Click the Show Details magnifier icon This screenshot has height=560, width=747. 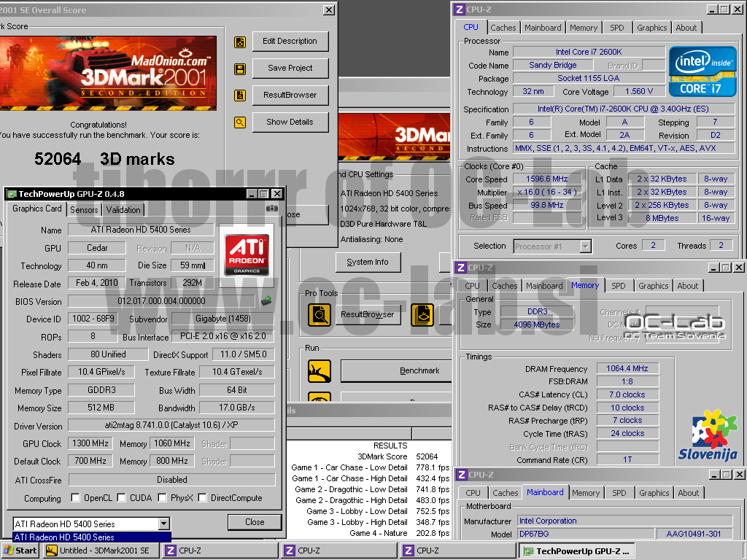click(x=240, y=122)
